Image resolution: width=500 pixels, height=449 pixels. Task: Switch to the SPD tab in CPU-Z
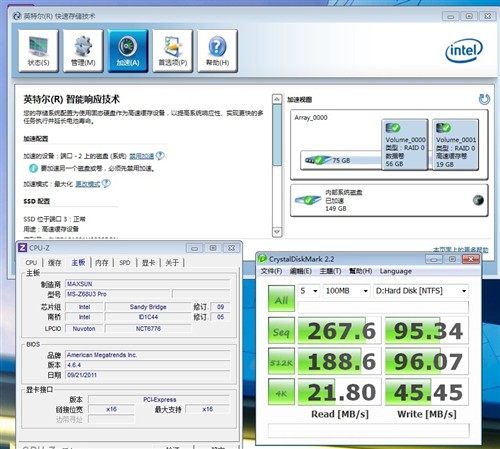point(125,263)
